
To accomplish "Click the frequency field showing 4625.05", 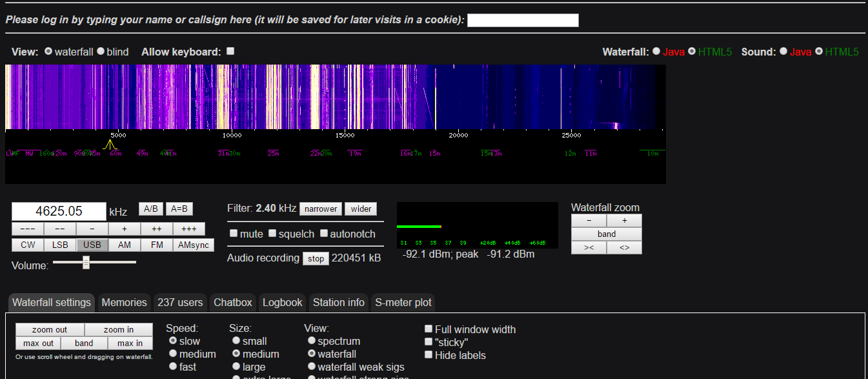I will pyautogui.click(x=59, y=211).
